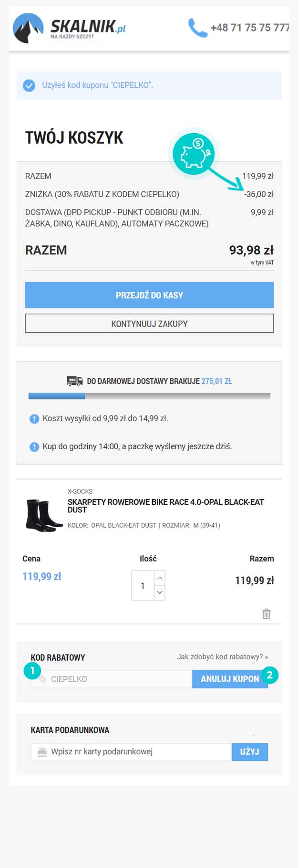
Task: Increase sock quantity with up arrow
Action: click(x=160, y=578)
